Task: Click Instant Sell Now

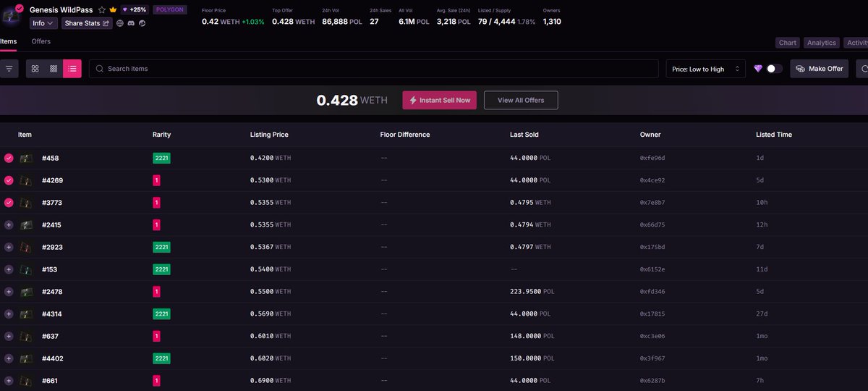Action: coord(440,100)
